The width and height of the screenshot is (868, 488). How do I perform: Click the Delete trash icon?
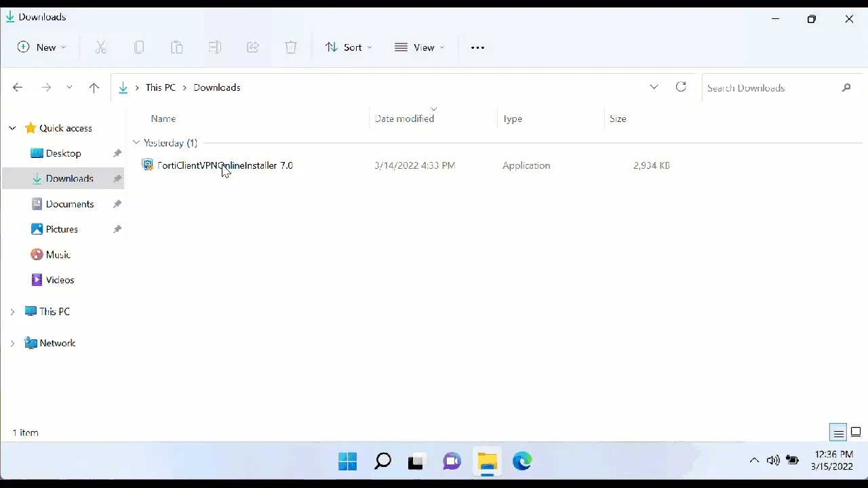click(x=291, y=47)
